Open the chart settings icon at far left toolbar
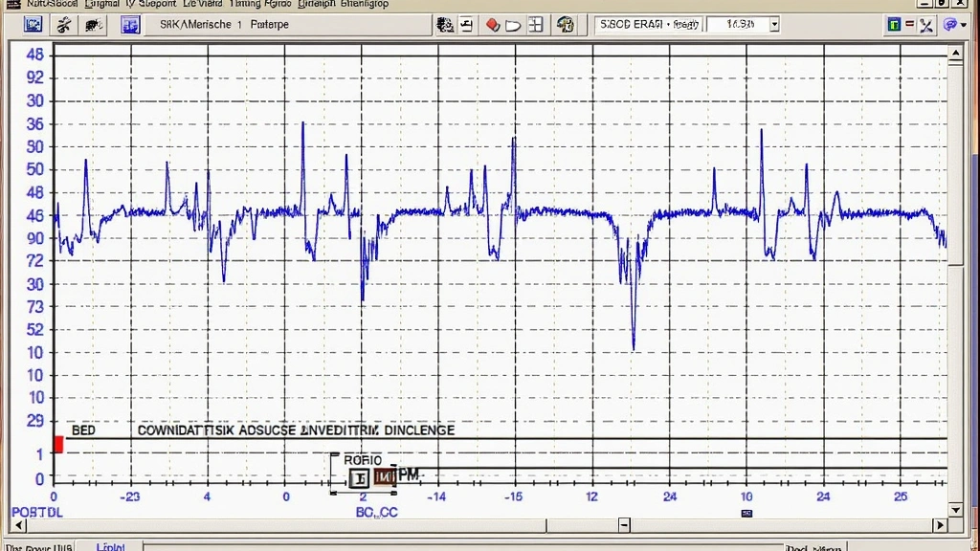 tap(33, 24)
